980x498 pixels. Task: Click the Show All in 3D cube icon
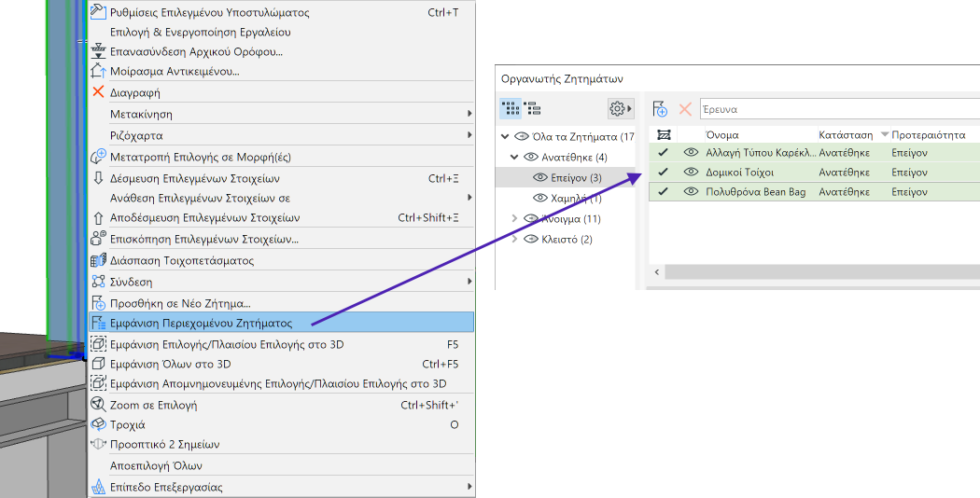pos(98,363)
